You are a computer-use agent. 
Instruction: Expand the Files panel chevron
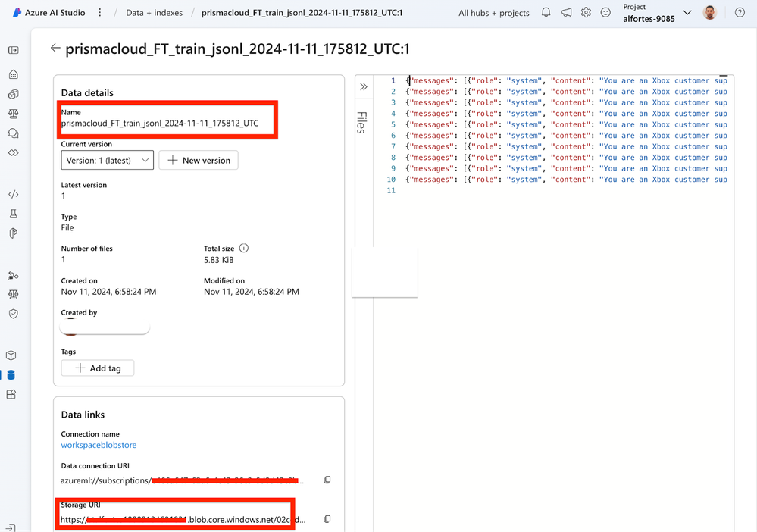click(364, 87)
